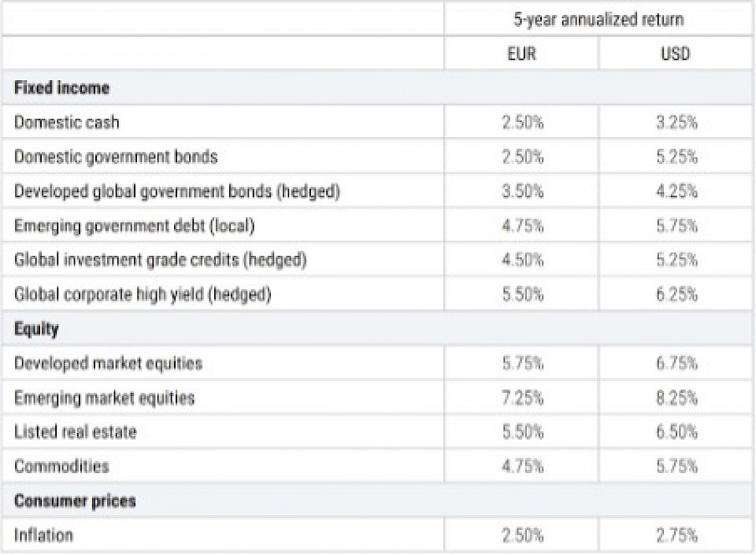The height and width of the screenshot is (555, 756).
Task: Select Commodities USD value 5.75%
Action: pyautogui.click(x=676, y=466)
